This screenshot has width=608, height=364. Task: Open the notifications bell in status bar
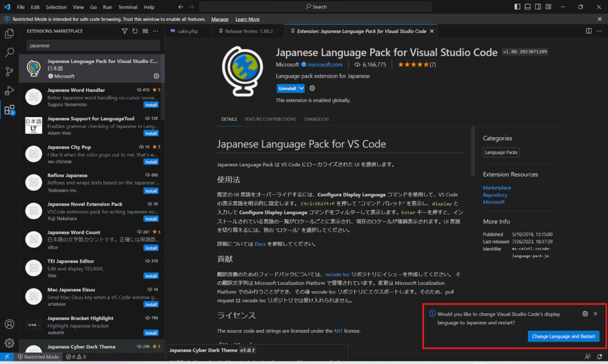(x=600, y=357)
